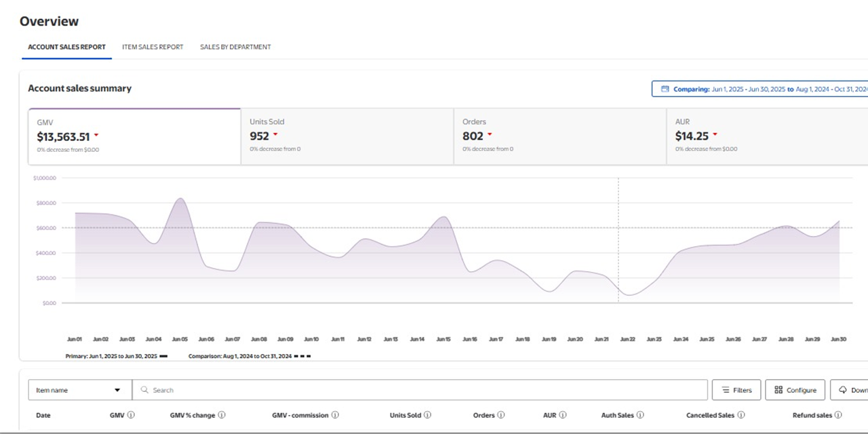The width and height of the screenshot is (868, 434).
Task: Click the Auth Sales column header text
Action: pyautogui.click(x=618, y=415)
